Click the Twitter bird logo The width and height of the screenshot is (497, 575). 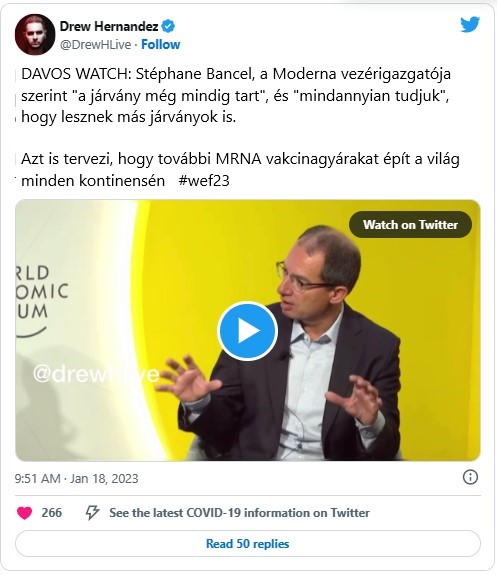click(x=470, y=24)
